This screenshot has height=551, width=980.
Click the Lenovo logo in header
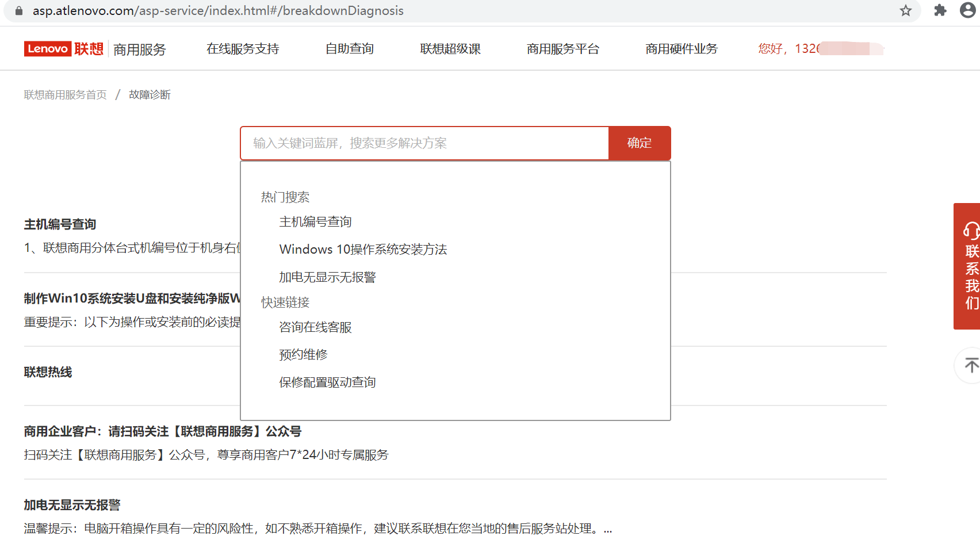pyautogui.click(x=63, y=49)
